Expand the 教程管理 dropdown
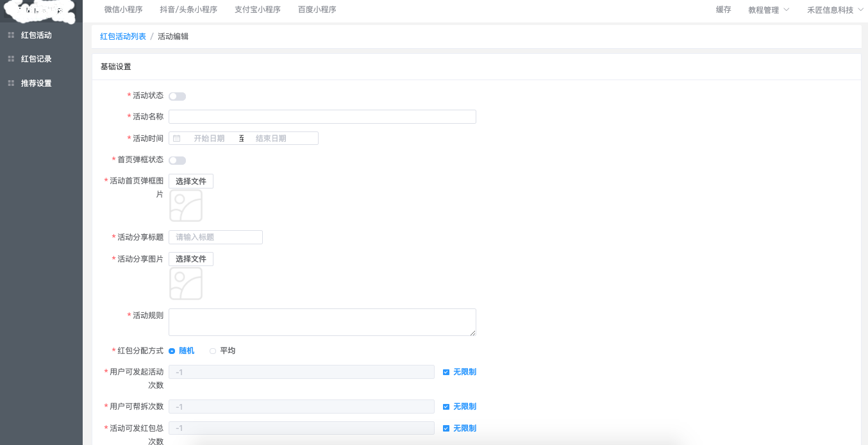868x445 pixels. [x=769, y=10]
